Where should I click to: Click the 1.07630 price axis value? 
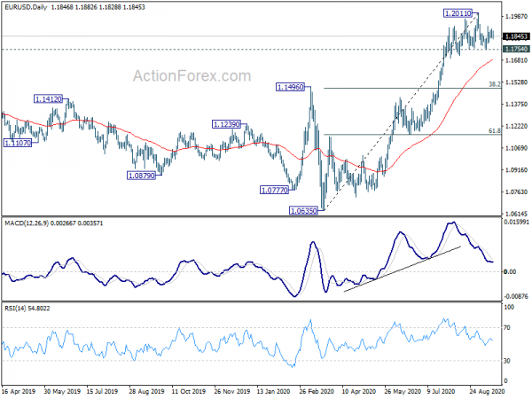click(x=516, y=192)
